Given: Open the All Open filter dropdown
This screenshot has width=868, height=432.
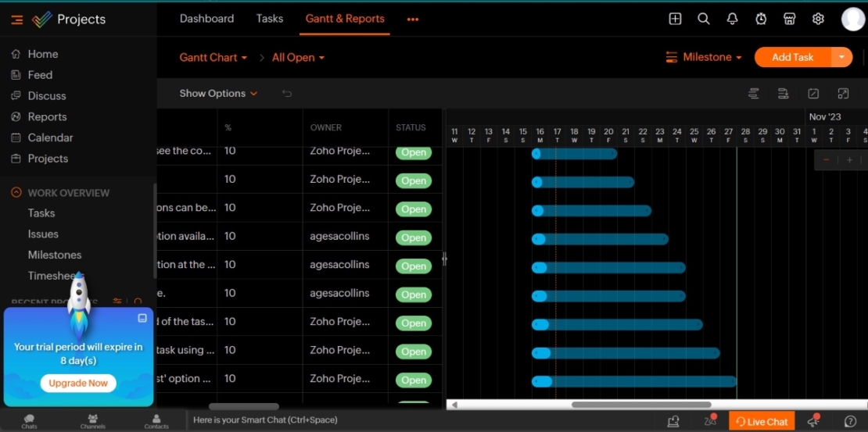Looking at the screenshot, I should pyautogui.click(x=298, y=58).
